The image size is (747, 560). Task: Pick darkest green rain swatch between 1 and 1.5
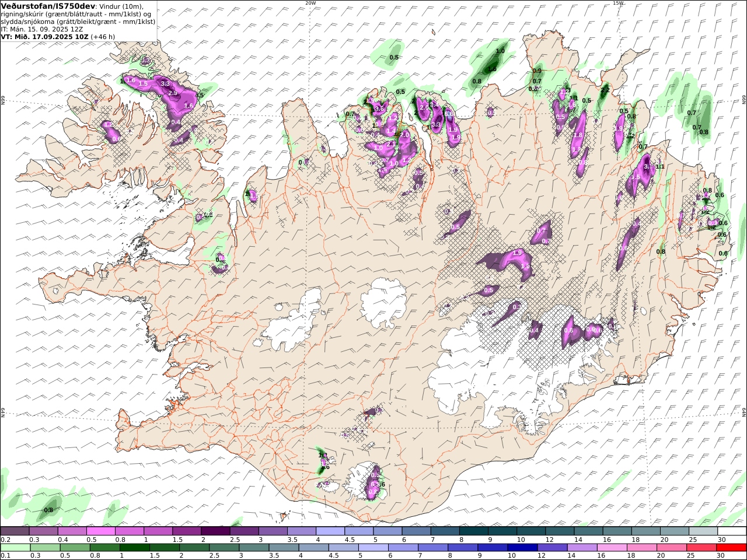click(134, 547)
